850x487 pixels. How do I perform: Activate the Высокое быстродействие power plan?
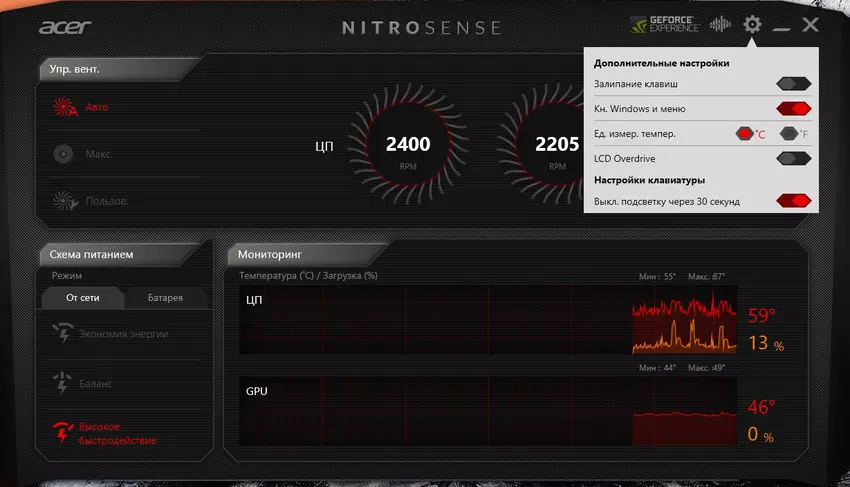[x=118, y=433]
